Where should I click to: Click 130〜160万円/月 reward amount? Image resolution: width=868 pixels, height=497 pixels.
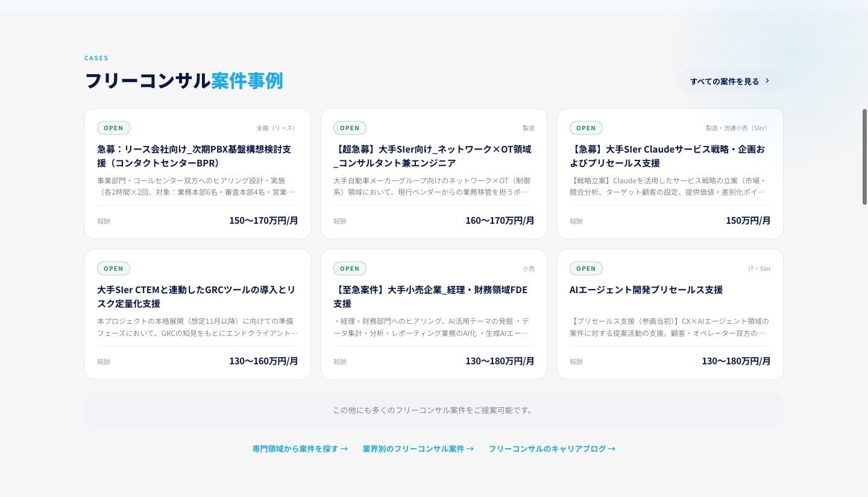(x=263, y=361)
